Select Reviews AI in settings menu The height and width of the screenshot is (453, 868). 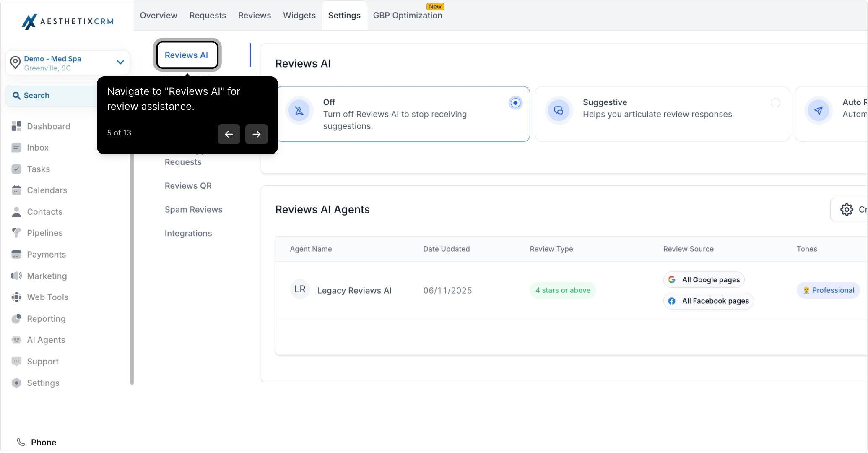(187, 55)
